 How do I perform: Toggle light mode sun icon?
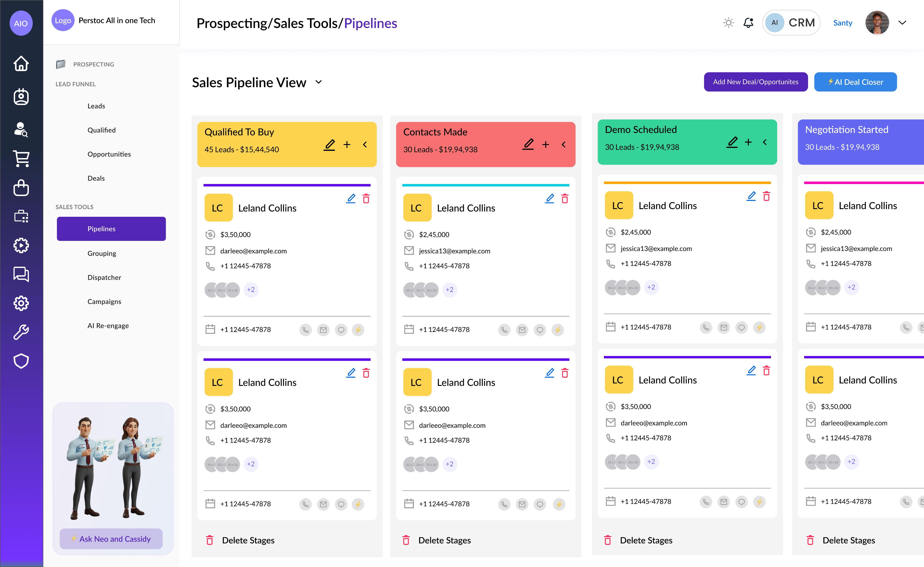[x=728, y=23]
